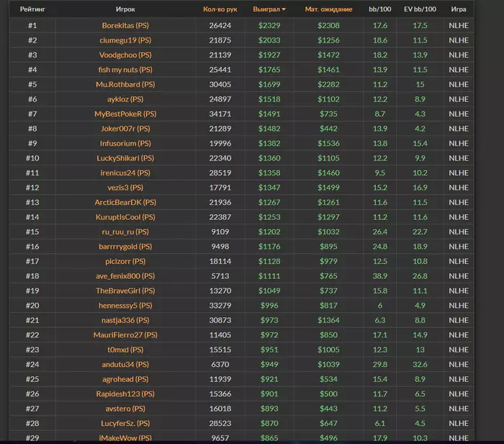Open player ru_ruu_ru (PS) profile
Image resolution: width=504 pixels, height=444 pixels.
[125, 232]
